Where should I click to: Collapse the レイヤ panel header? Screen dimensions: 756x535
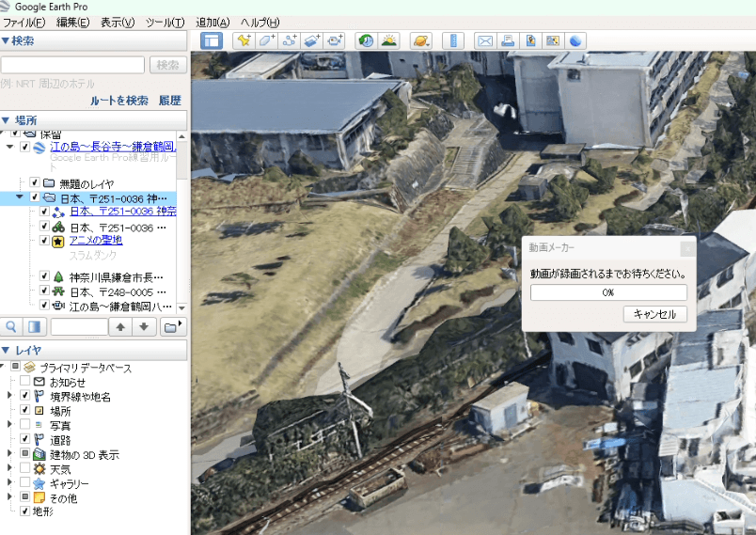[8, 350]
